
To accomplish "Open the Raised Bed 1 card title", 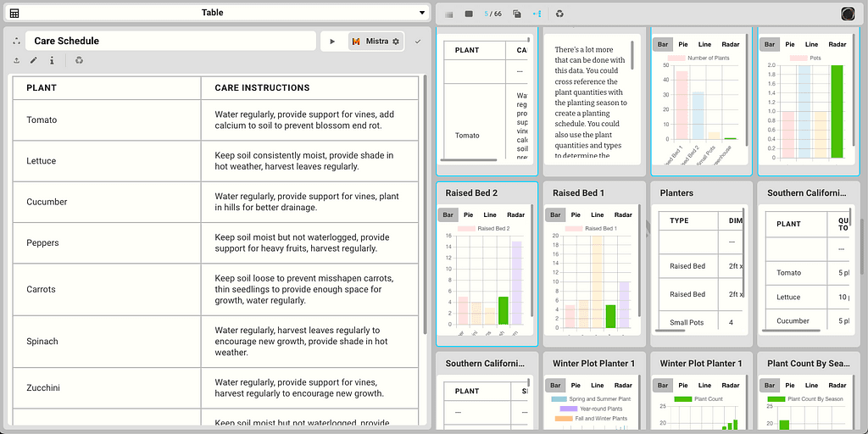I will (578, 193).
